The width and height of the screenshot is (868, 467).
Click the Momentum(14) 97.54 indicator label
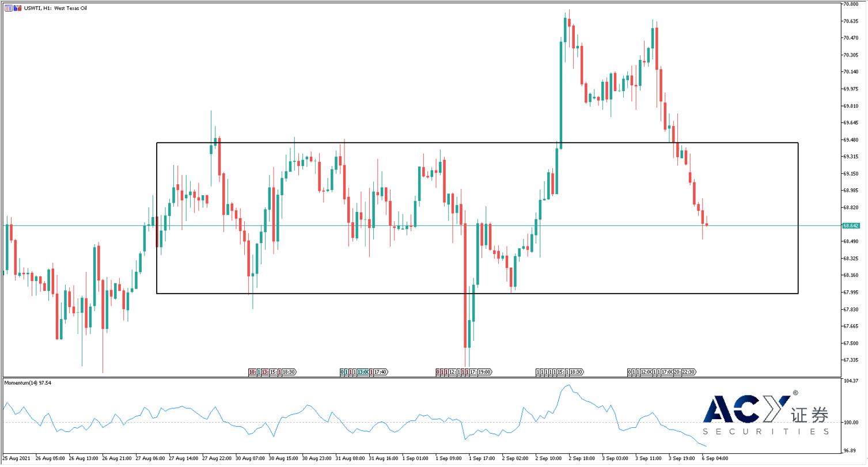[28, 382]
